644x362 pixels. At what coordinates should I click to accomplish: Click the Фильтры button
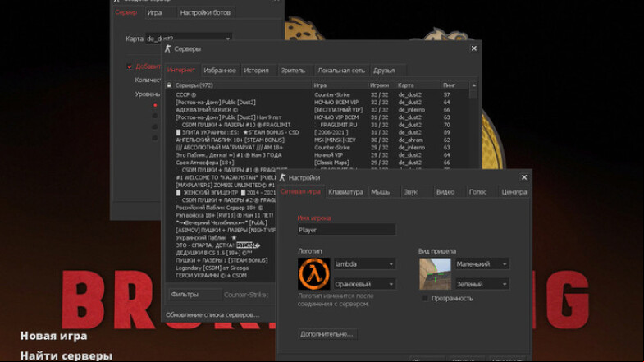[x=194, y=294]
